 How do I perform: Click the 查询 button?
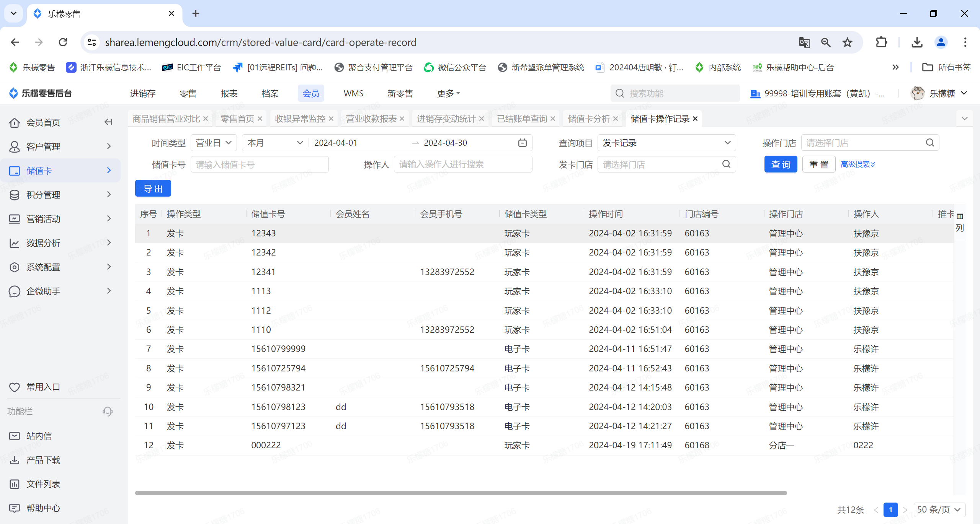[781, 164]
